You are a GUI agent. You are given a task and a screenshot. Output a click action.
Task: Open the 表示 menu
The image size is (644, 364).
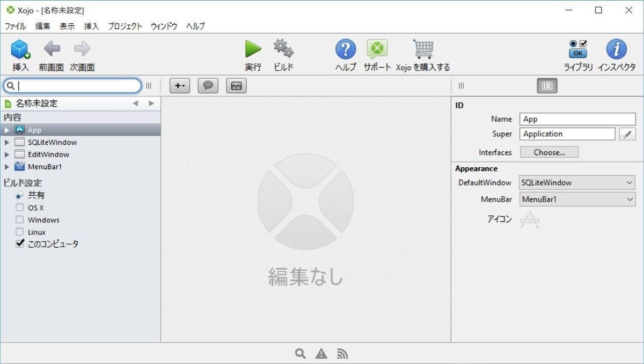coord(67,26)
